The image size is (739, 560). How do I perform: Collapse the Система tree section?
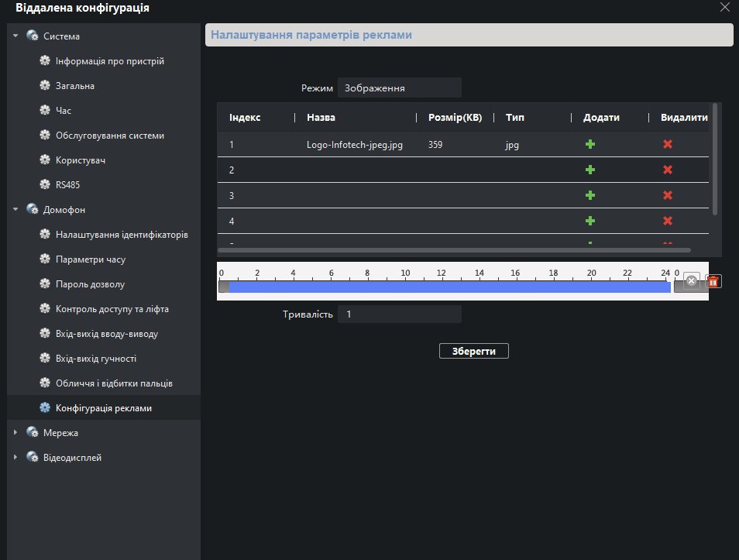pyautogui.click(x=15, y=36)
